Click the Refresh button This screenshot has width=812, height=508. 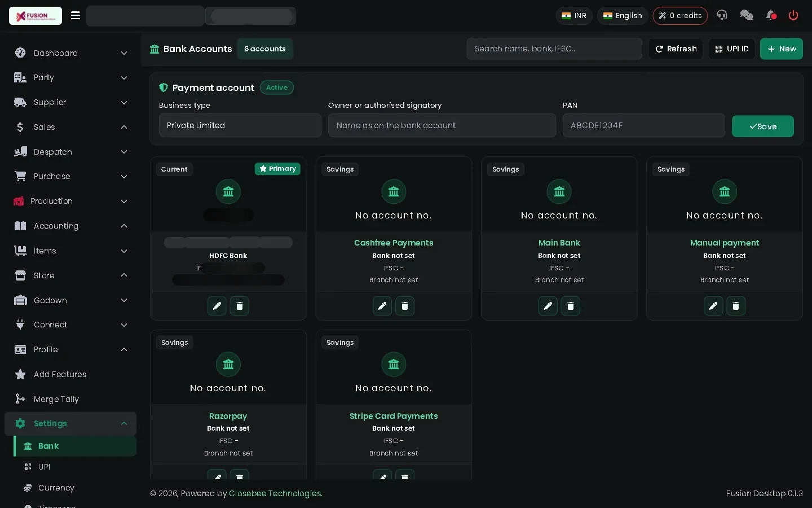coord(676,49)
